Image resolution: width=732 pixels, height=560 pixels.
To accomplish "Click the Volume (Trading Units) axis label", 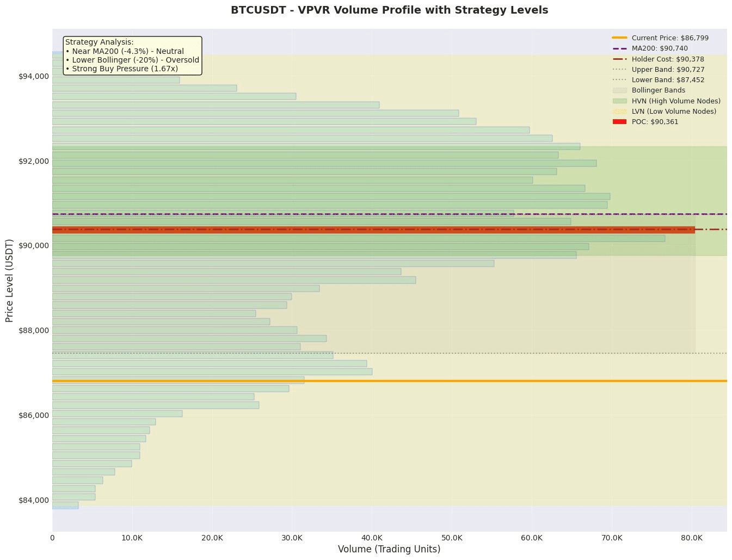I will point(389,549).
